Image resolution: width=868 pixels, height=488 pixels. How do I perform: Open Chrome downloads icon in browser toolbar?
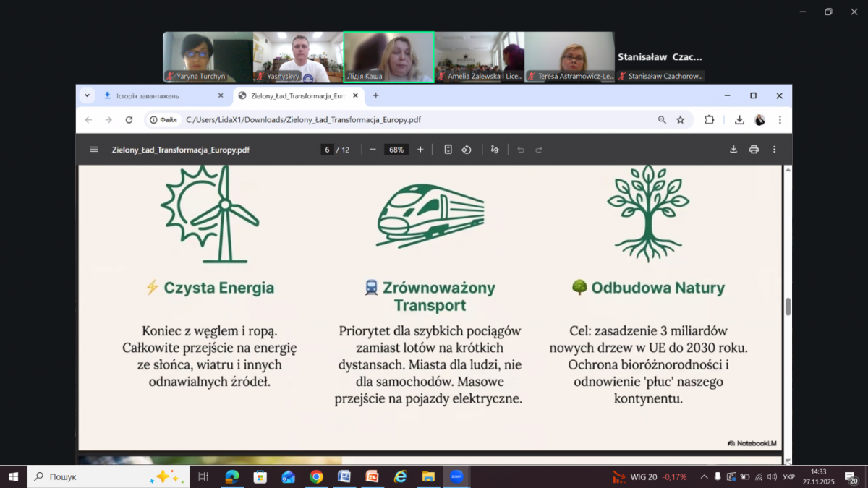coord(739,120)
